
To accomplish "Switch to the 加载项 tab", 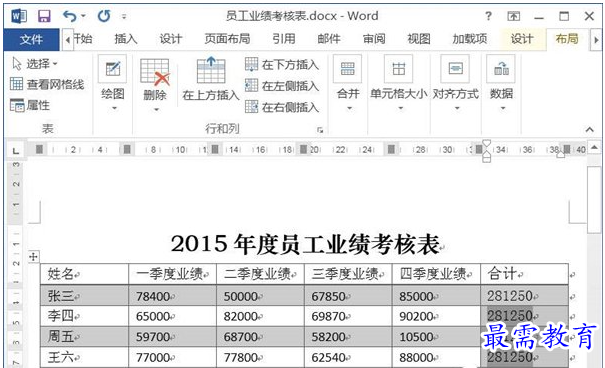I will pos(470,39).
